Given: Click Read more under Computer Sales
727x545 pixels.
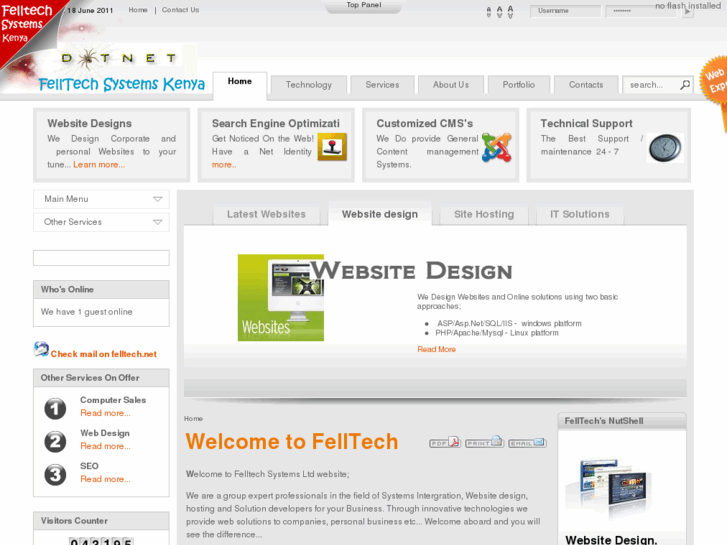Looking at the screenshot, I should coord(105,413).
